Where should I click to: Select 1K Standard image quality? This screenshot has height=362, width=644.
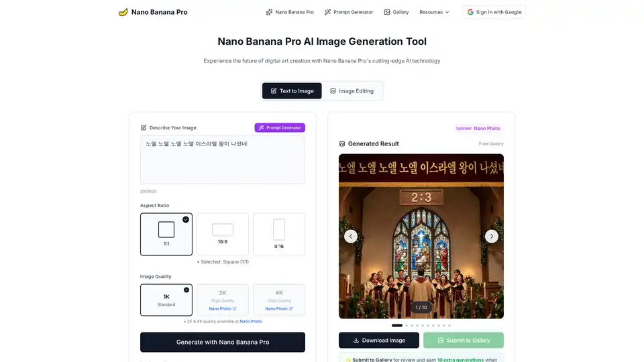point(166,300)
